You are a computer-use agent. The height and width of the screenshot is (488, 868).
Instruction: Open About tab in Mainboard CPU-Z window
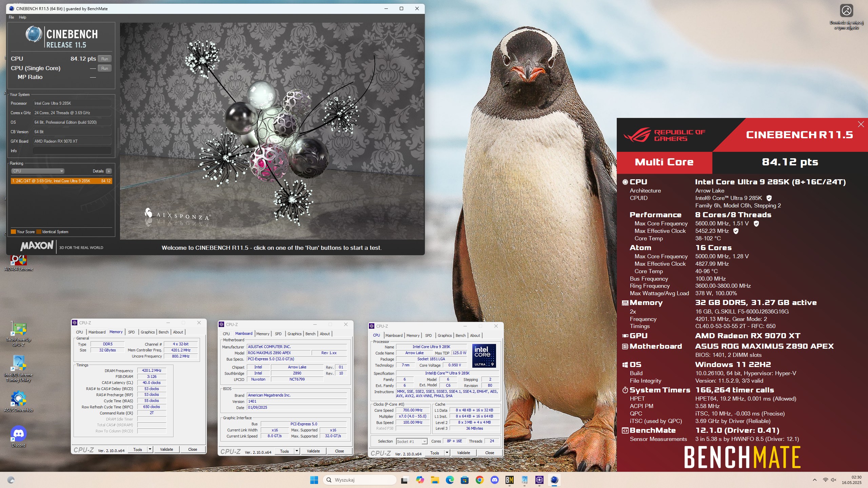pos(325,334)
